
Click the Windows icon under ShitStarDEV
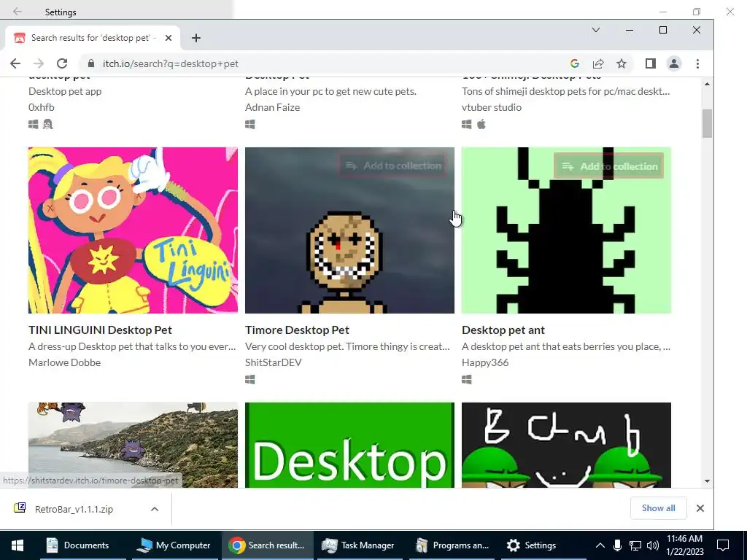tap(250, 379)
